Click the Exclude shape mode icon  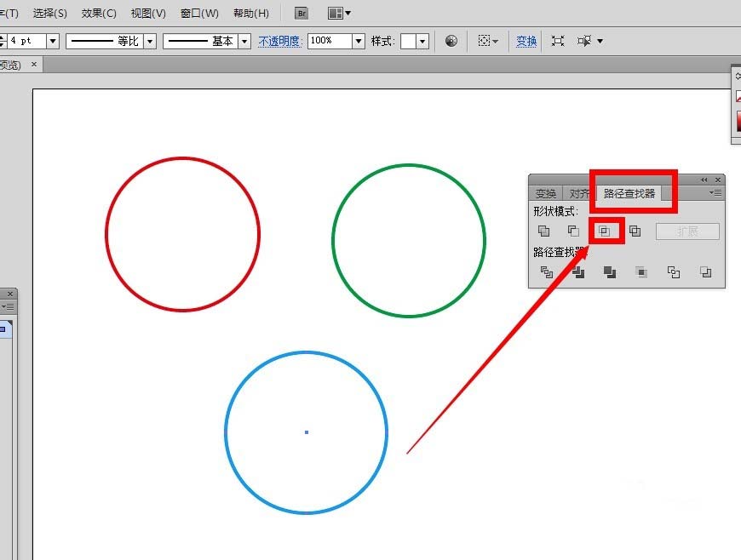click(x=635, y=231)
